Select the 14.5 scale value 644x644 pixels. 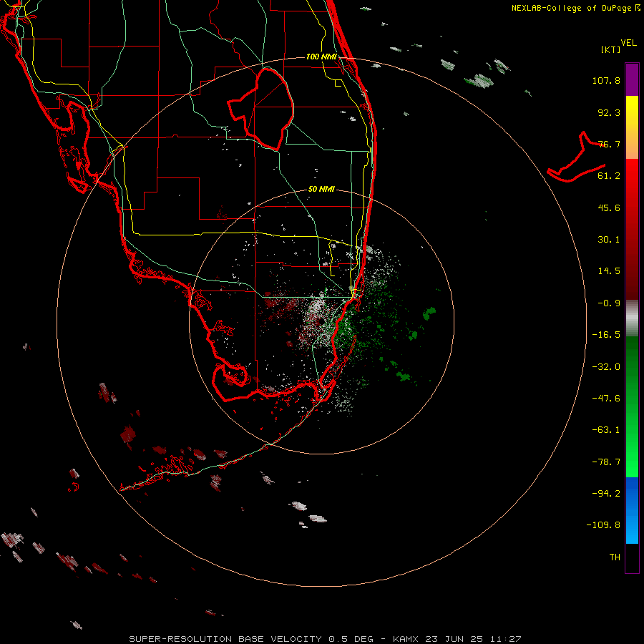[x=609, y=271]
